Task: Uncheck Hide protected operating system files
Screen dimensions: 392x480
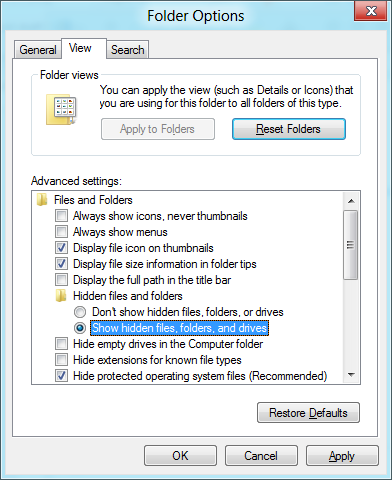Action: click(61, 376)
